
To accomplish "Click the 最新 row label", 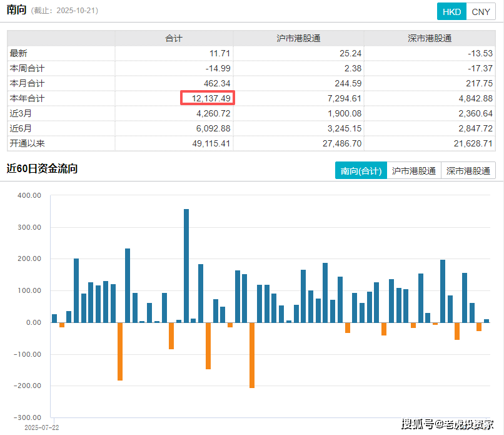I will (x=19, y=53).
